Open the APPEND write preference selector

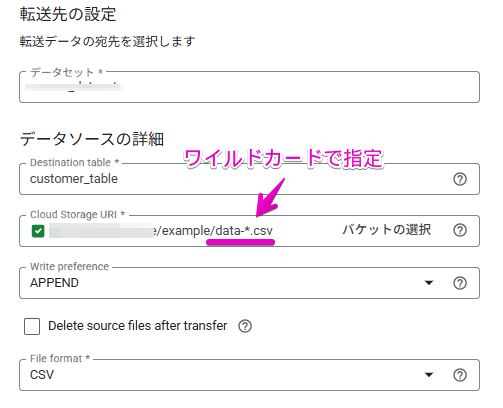(x=249, y=283)
